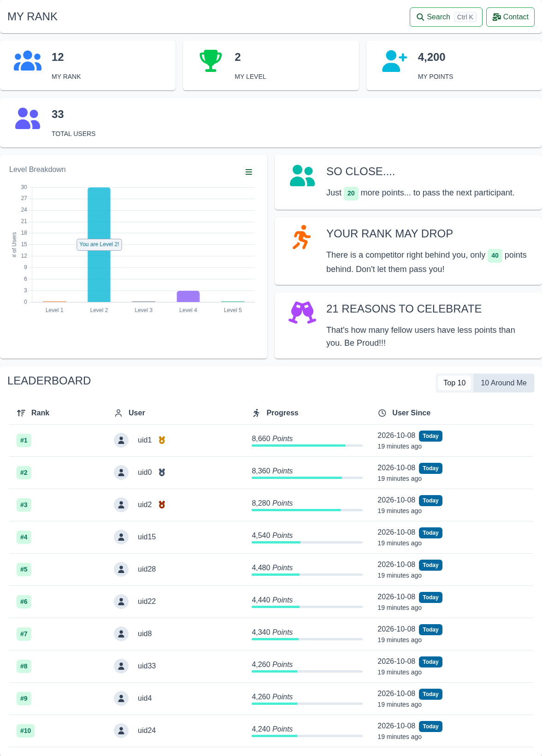The width and height of the screenshot is (542, 756).
Task: Click the user outline header icon
Action: pos(118,413)
